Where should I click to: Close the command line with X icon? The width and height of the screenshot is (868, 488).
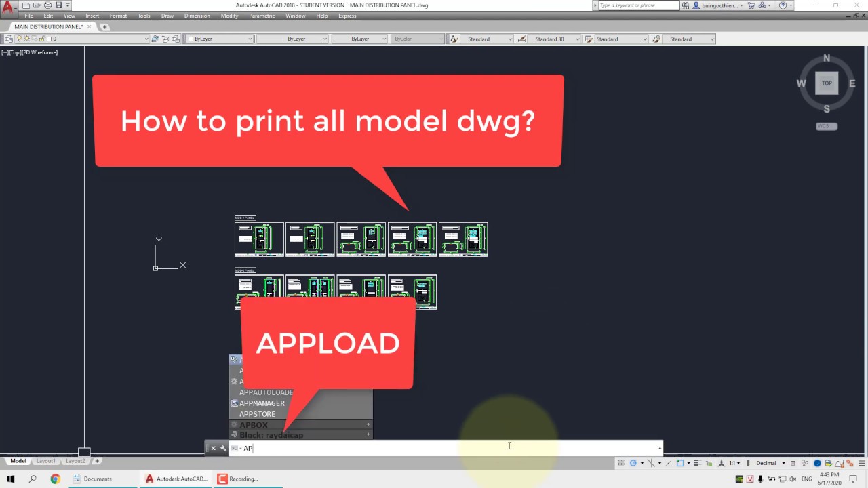pyautogui.click(x=213, y=448)
